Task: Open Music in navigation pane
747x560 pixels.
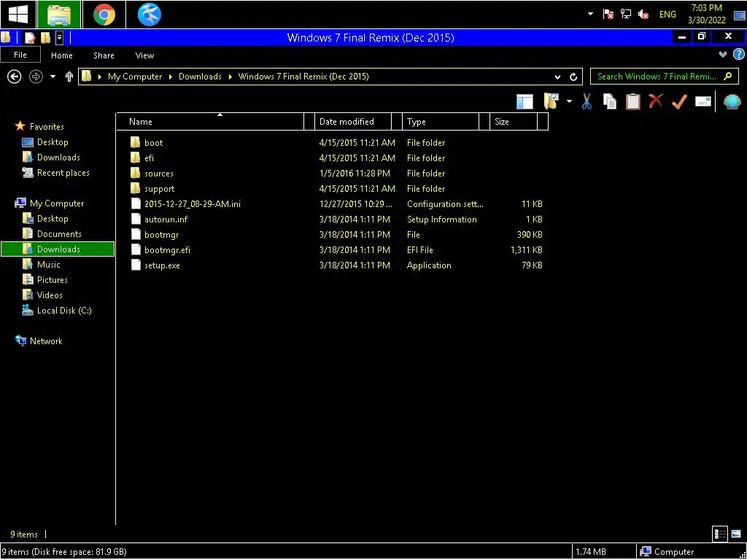Action: 49,264
